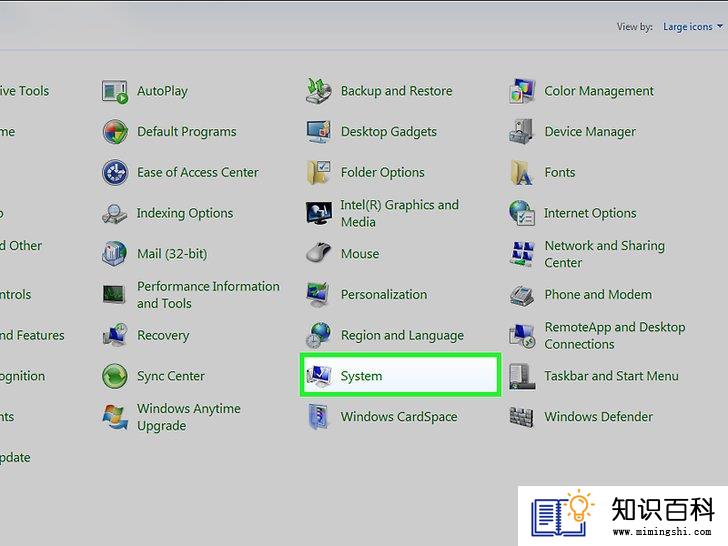
Task: Open the Personalization icon
Action: [x=318, y=294]
